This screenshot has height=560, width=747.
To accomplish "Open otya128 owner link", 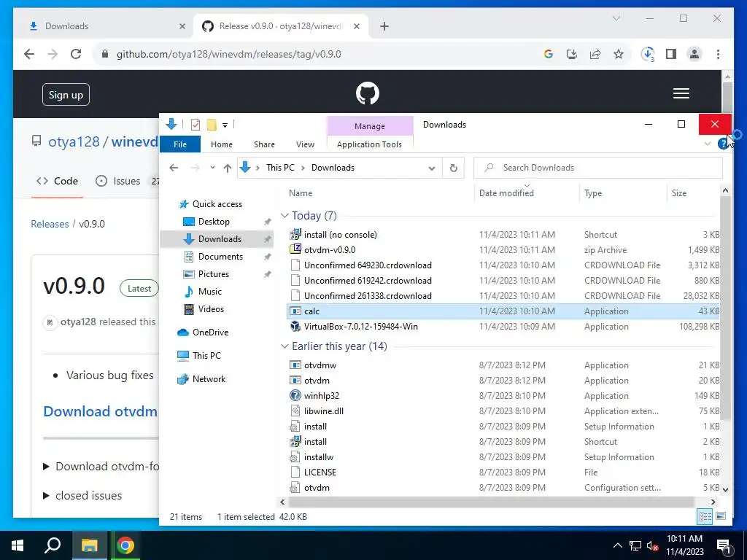I will click(74, 142).
